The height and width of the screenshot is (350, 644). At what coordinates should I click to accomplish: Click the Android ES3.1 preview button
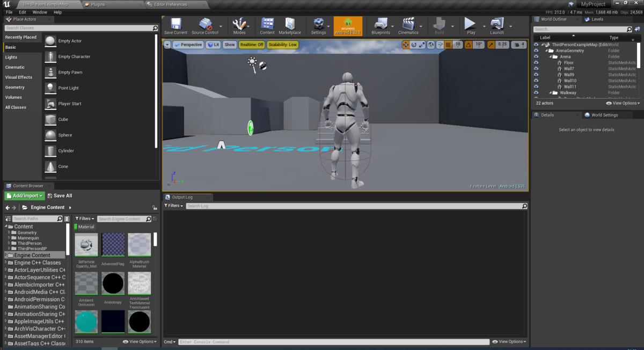pyautogui.click(x=348, y=26)
